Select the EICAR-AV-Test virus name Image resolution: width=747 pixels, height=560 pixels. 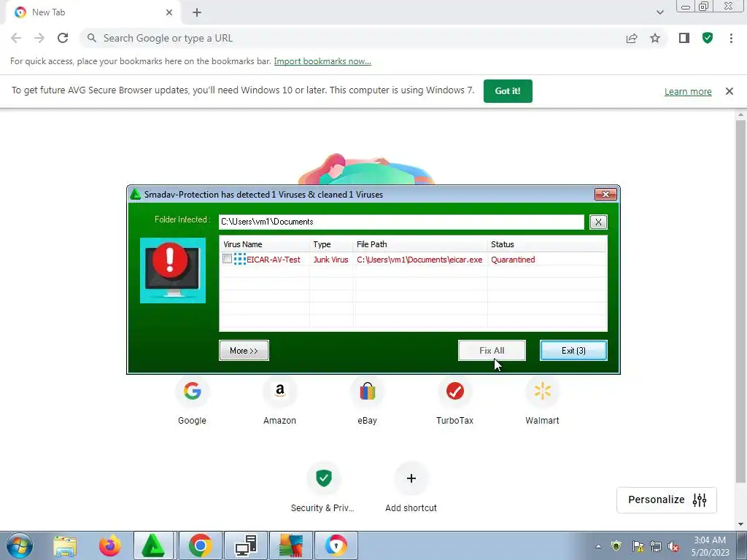[274, 260]
